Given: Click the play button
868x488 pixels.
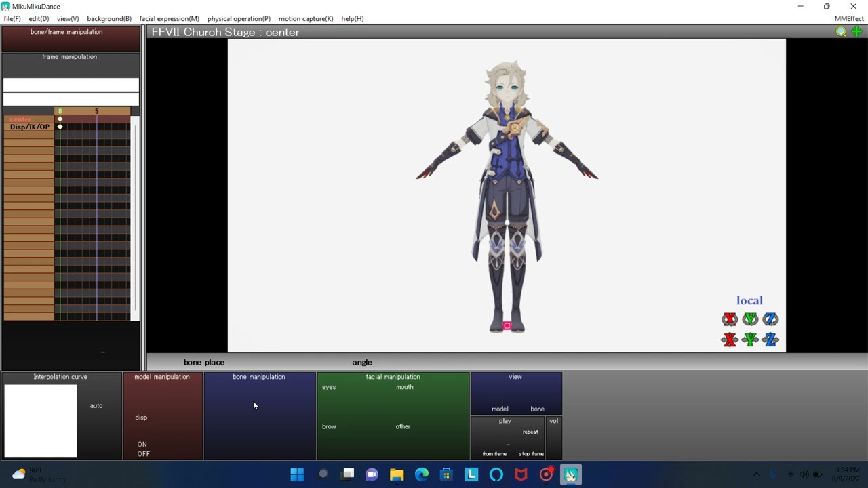Looking at the screenshot, I should pyautogui.click(x=505, y=421).
